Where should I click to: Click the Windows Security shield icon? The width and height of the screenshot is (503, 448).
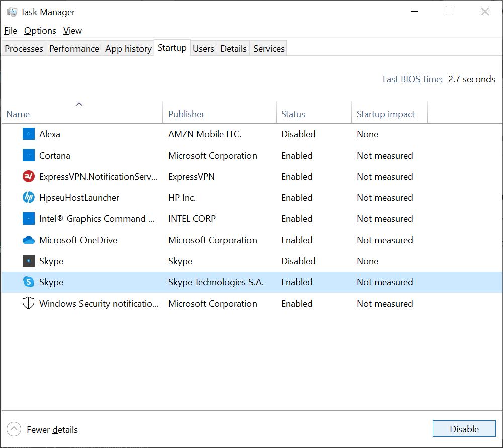point(29,303)
